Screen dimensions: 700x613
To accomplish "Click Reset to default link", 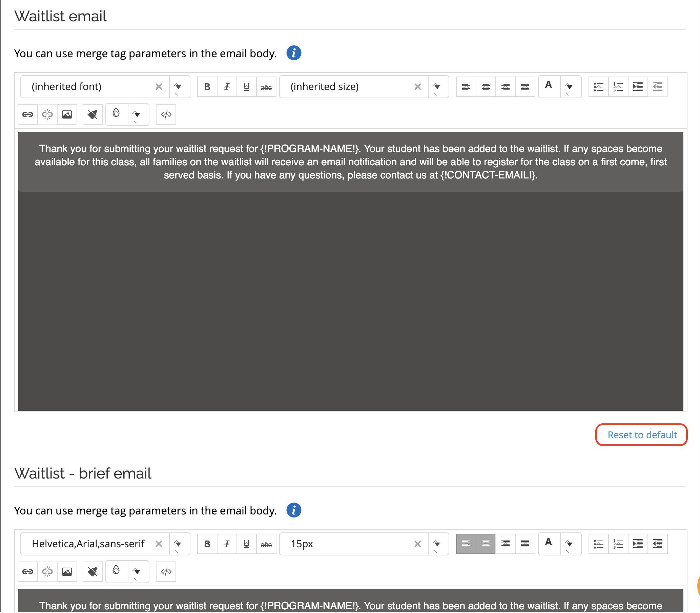I will [x=642, y=435].
